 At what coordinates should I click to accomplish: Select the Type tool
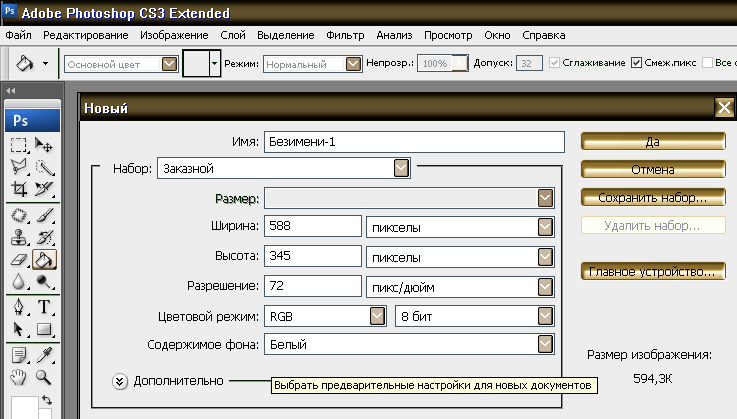(44, 307)
